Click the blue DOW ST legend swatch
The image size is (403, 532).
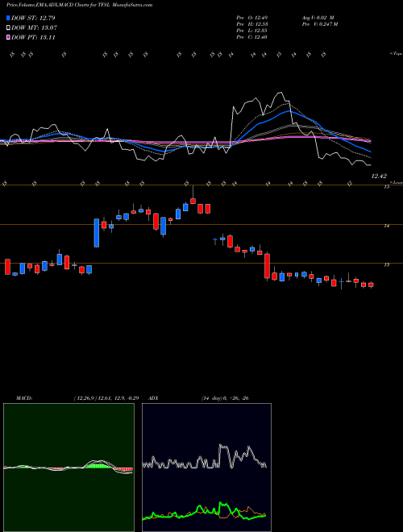click(x=8, y=18)
